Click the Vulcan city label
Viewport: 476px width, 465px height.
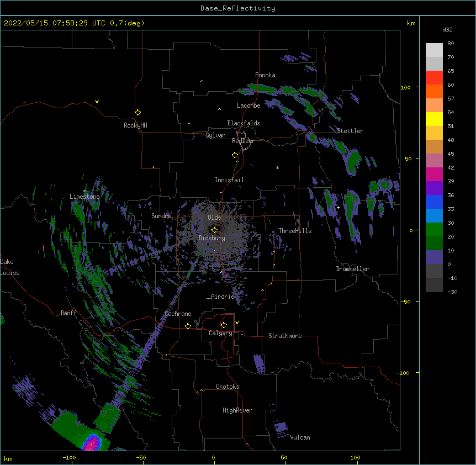(x=300, y=437)
